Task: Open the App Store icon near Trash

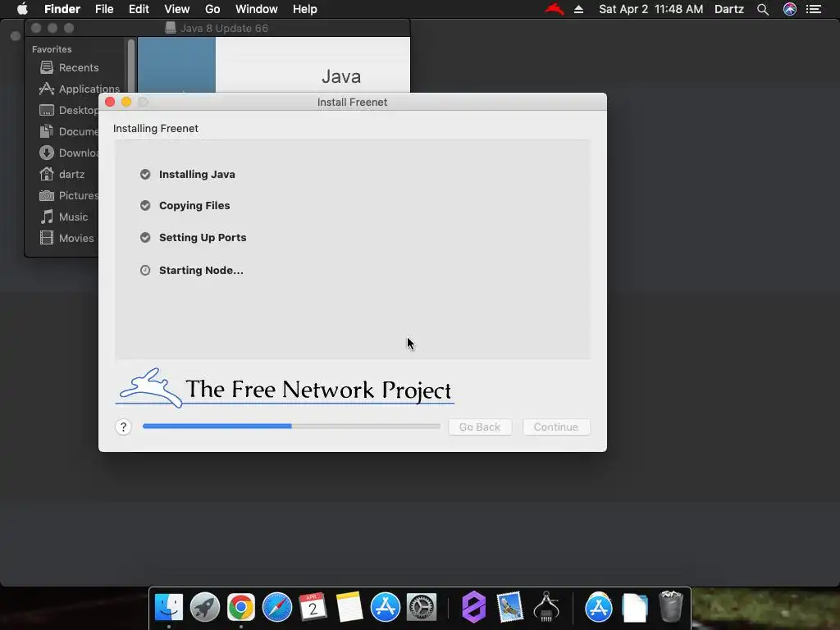Action: pyautogui.click(x=598, y=607)
